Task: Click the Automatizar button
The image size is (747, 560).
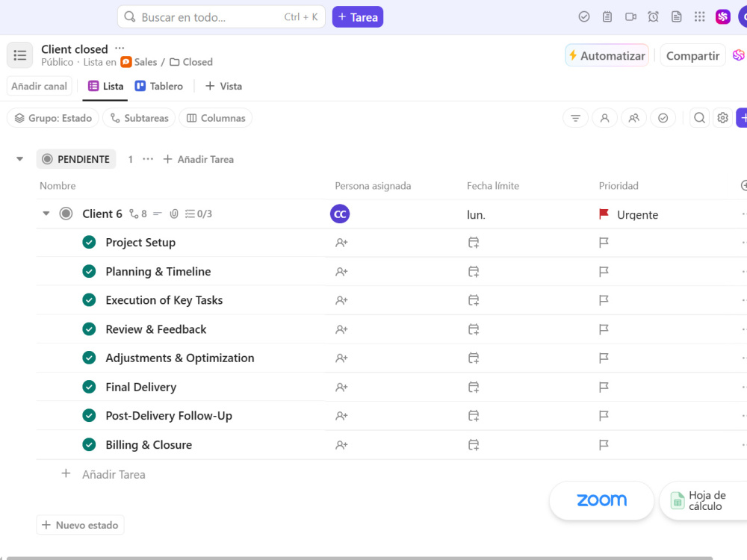Action: [x=607, y=56]
